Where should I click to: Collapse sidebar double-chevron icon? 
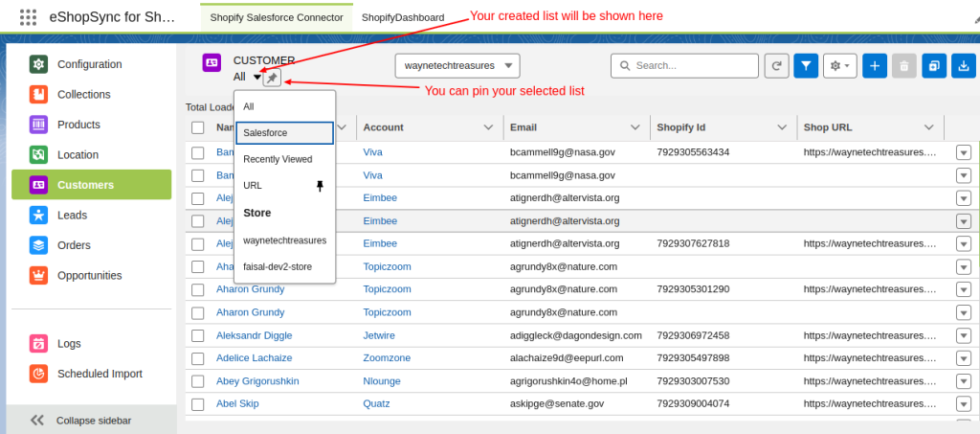37,421
